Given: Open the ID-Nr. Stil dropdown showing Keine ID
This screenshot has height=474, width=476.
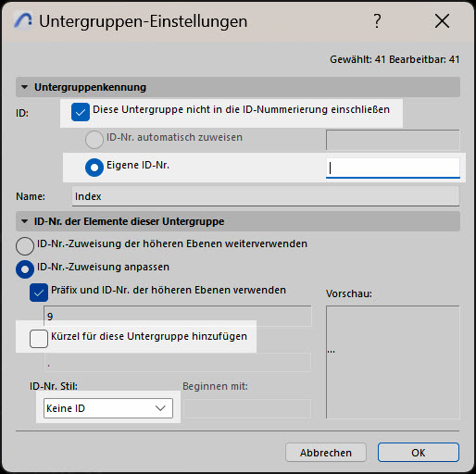Looking at the screenshot, I should pos(108,408).
